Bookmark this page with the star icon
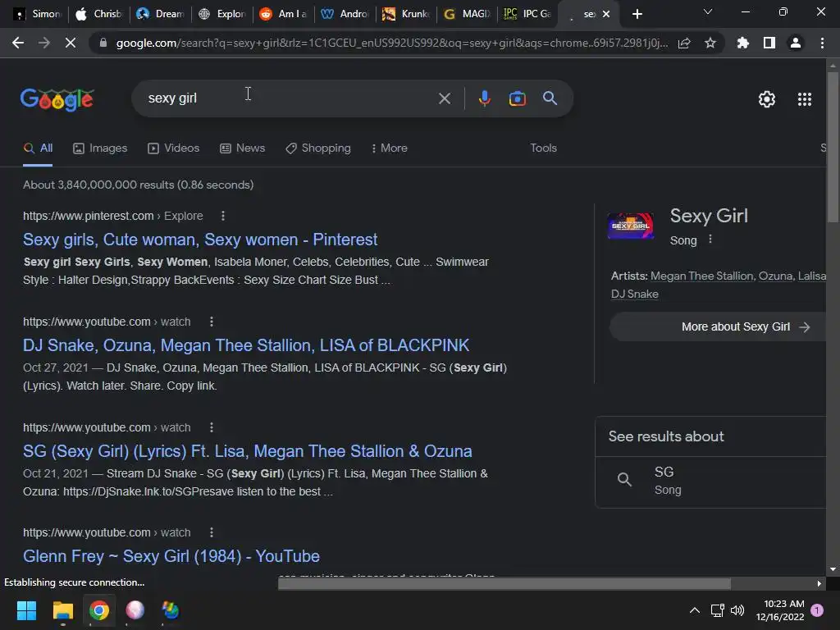 (x=710, y=43)
